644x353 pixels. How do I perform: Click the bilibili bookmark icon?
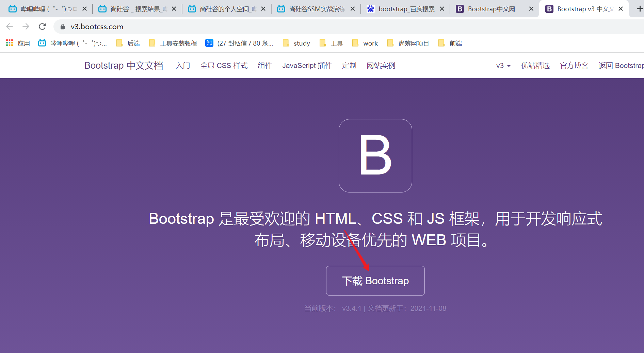(42, 43)
